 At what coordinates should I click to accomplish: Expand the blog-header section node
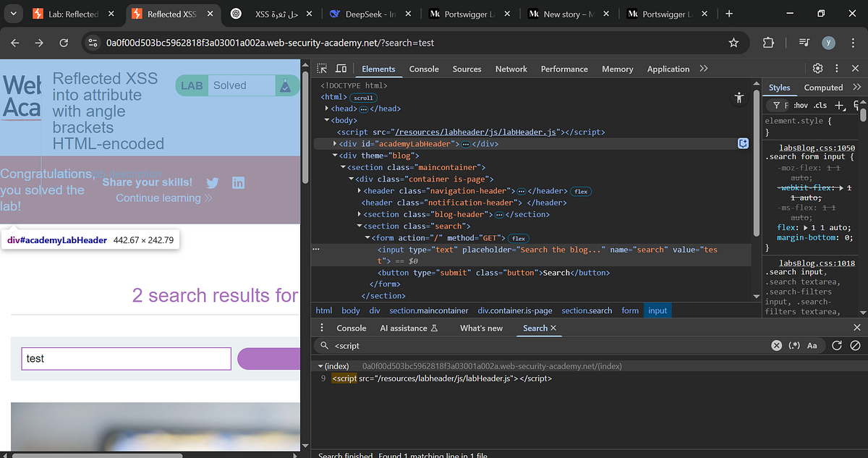pos(360,214)
